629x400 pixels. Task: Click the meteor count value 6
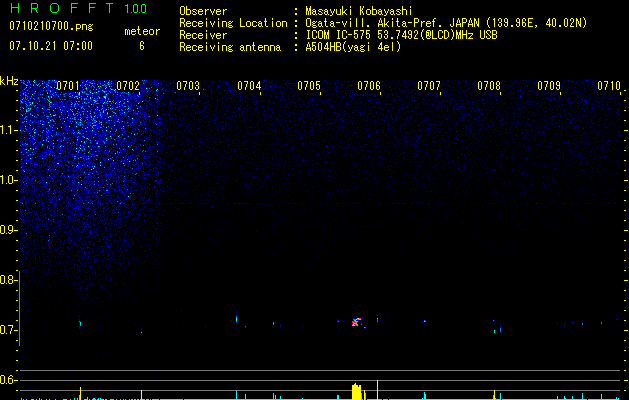142,46
